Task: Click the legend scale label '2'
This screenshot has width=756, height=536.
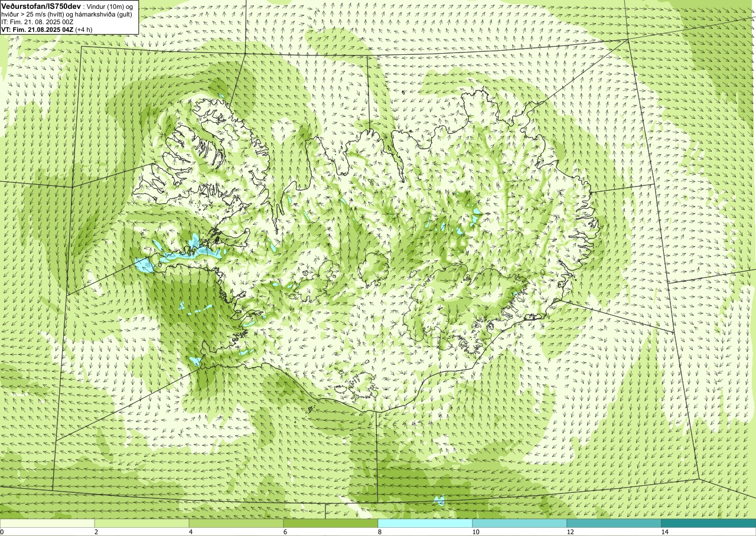Action: pos(97,532)
